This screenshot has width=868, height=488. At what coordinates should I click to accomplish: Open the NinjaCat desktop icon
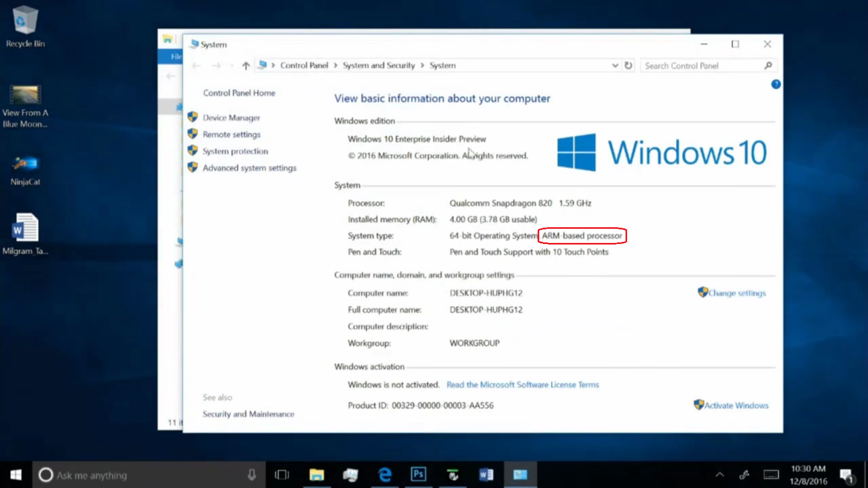(25, 170)
